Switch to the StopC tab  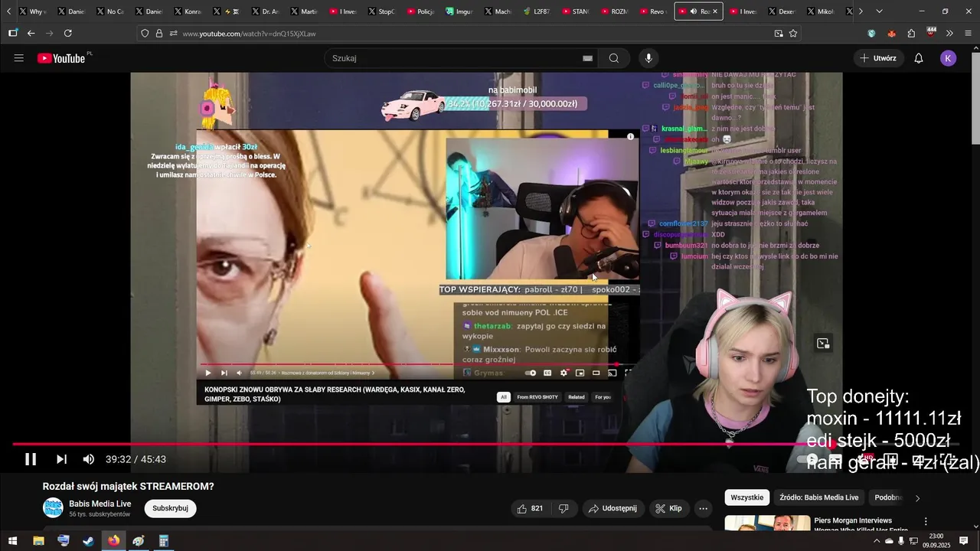pos(381,11)
